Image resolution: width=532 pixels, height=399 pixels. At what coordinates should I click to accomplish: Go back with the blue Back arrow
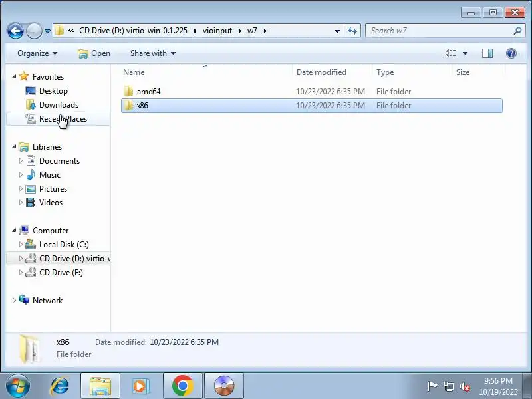15,31
